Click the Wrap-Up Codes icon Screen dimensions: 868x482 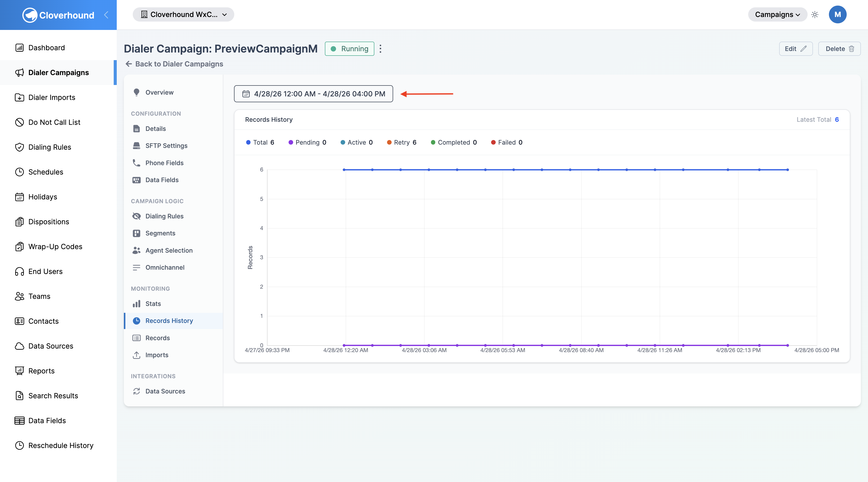(x=20, y=247)
